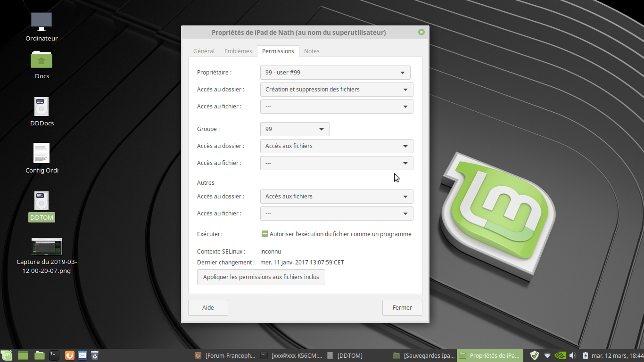Open the Linux Mint start menu
The height and width of the screenshot is (362, 644).
7,355
